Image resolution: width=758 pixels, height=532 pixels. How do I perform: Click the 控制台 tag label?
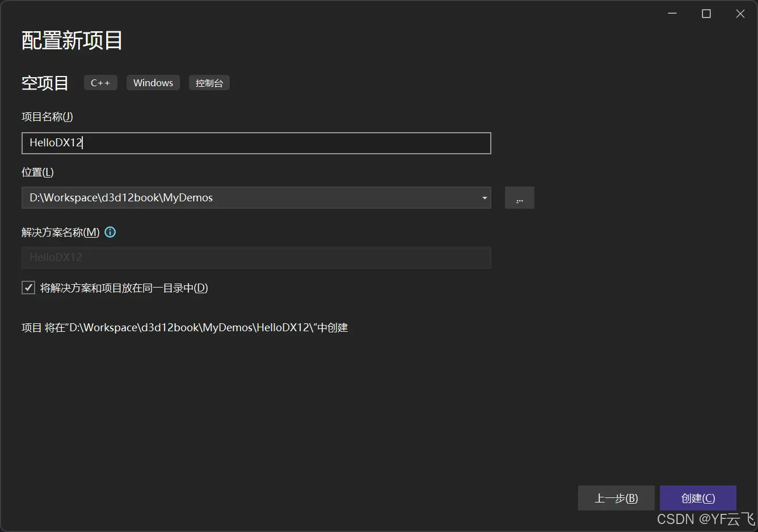209,82
